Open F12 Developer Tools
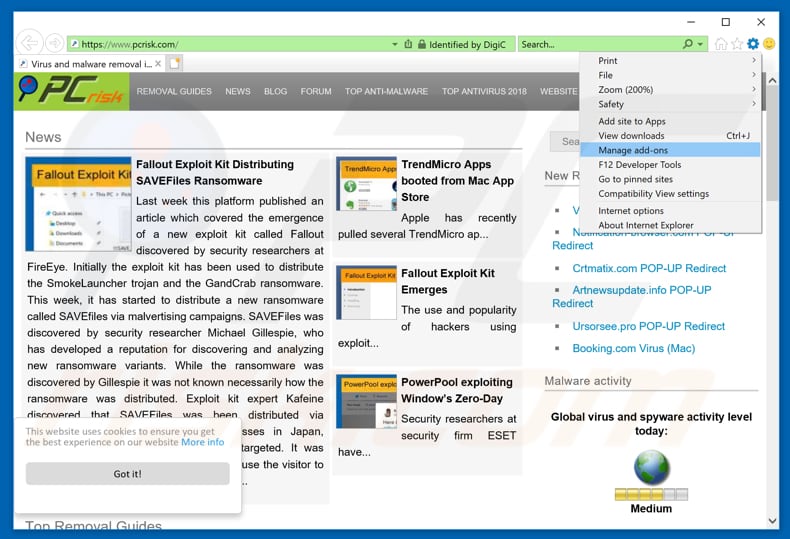This screenshot has height=539, width=790. (x=670, y=165)
